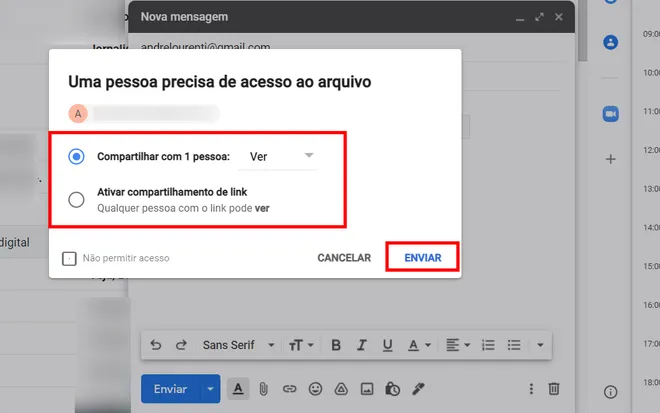660x413 pixels.
Task: Get add-ons with the plus icon
Action: pos(610,159)
